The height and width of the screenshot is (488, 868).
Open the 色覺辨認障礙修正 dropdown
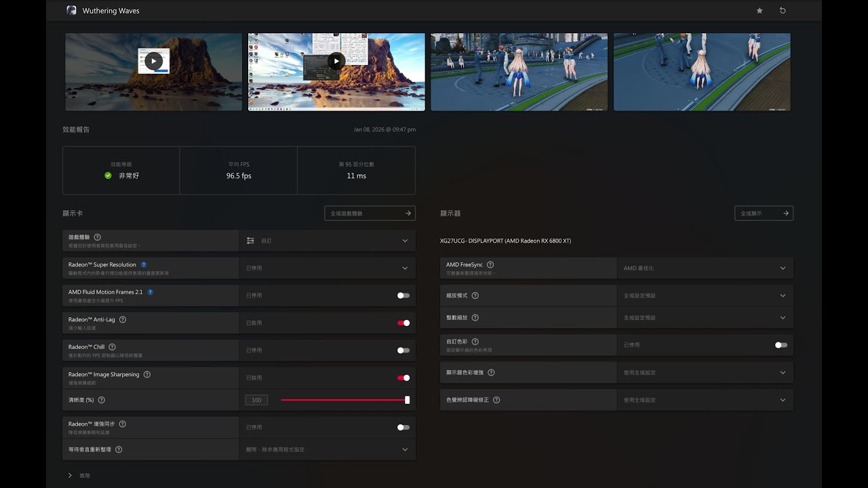point(705,400)
